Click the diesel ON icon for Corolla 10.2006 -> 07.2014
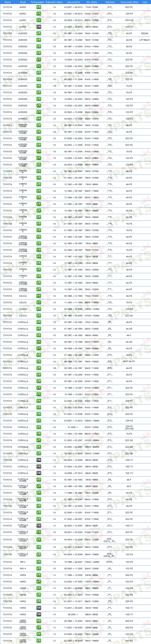The image size is (151, 644). (39, 473)
